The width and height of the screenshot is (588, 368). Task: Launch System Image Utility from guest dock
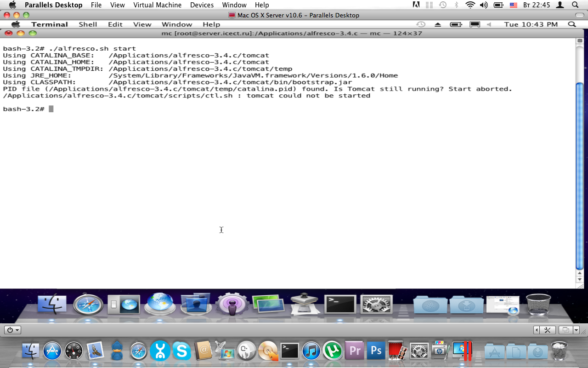click(x=304, y=304)
